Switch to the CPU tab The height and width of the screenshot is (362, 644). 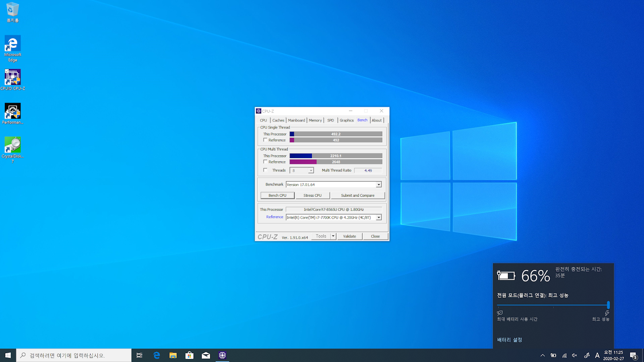[x=264, y=120]
